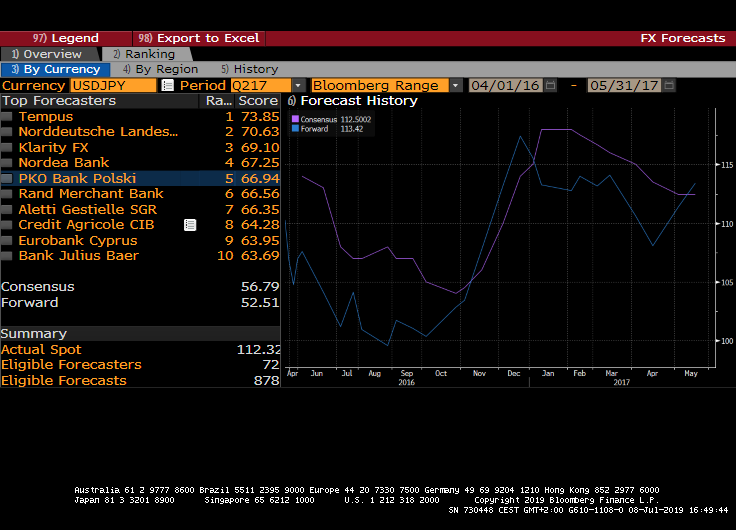
Task: Click the Export to Excel button
Action: point(200,38)
